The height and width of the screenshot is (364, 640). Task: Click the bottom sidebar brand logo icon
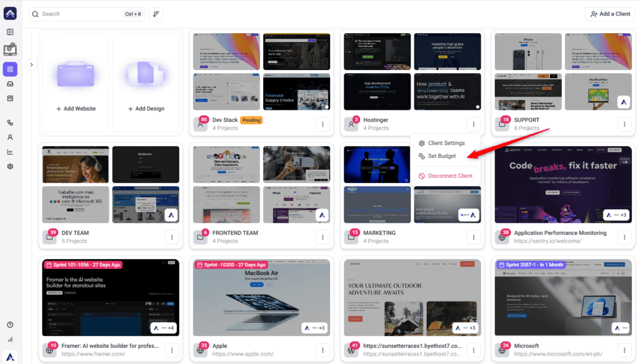tap(10, 357)
